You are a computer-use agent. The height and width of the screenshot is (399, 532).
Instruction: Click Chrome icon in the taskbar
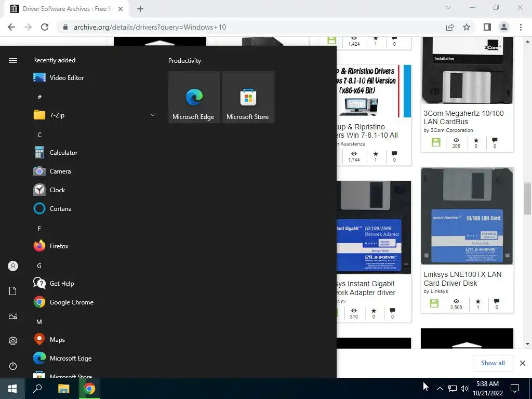click(89, 389)
